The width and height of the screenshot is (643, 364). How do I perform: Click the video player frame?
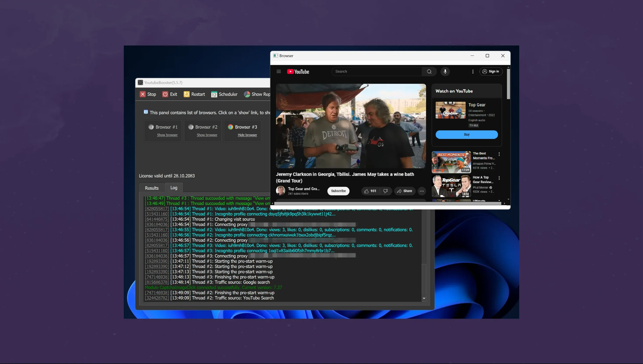click(351, 126)
